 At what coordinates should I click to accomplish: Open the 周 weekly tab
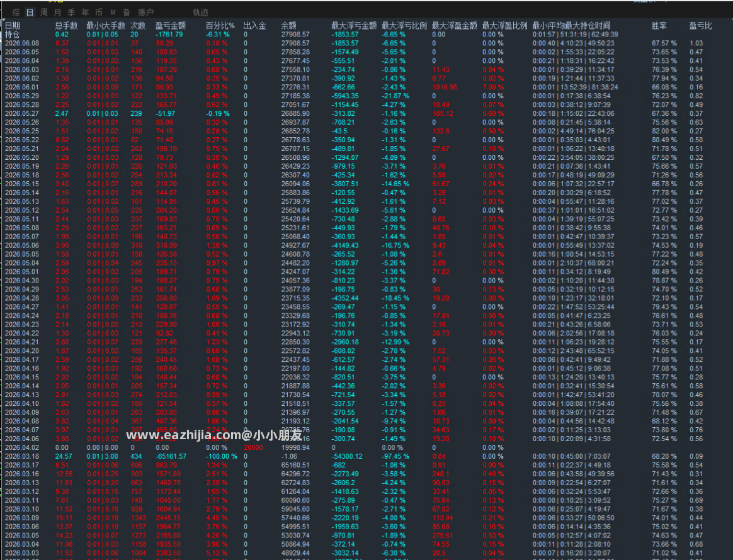click(44, 12)
